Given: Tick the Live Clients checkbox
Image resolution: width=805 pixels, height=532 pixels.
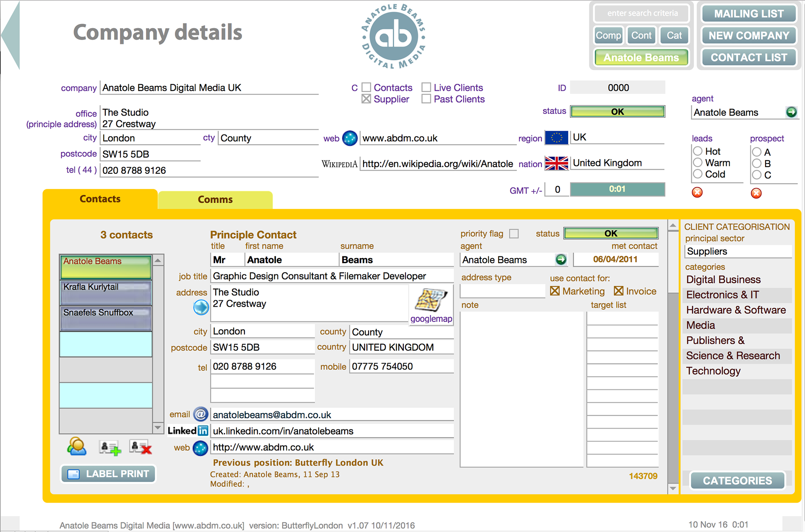Looking at the screenshot, I should tap(426, 88).
